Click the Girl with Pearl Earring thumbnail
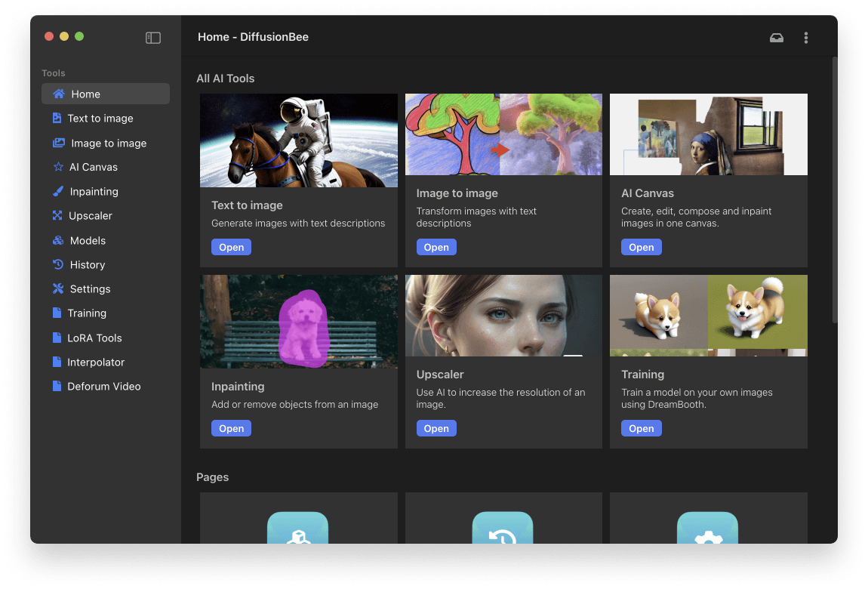The height and width of the screenshot is (589, 868). pyautogui.click(x=709, y=134)
